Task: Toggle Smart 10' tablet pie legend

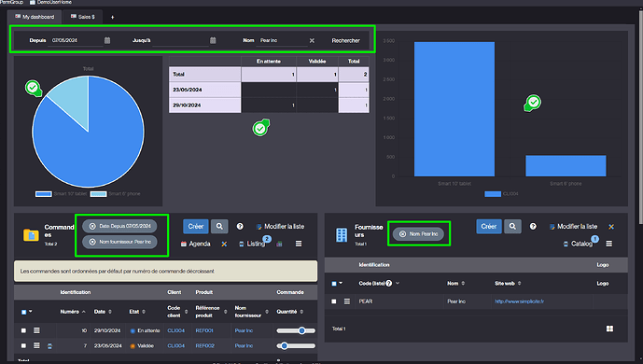Action: coord(61,194)
